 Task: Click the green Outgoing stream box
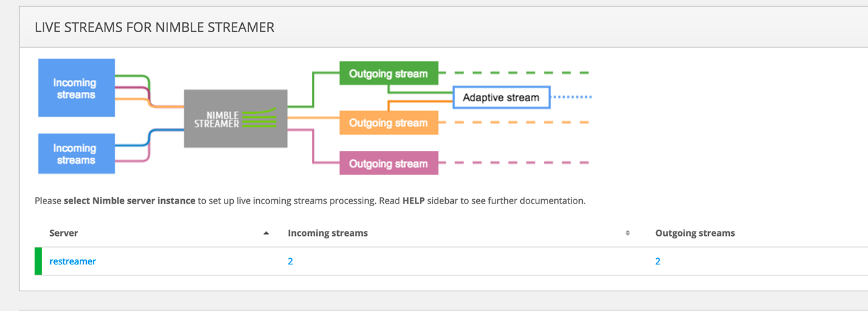(389, 73)
